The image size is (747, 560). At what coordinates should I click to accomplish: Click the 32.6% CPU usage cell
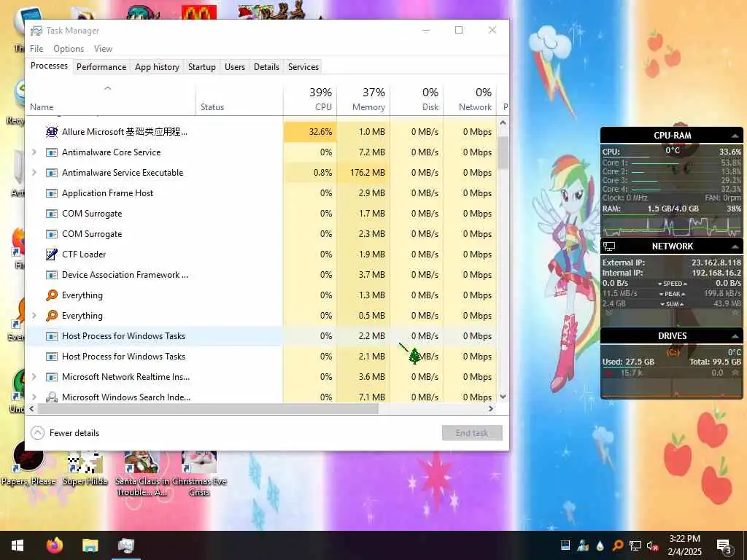click(x=310, y=132)
